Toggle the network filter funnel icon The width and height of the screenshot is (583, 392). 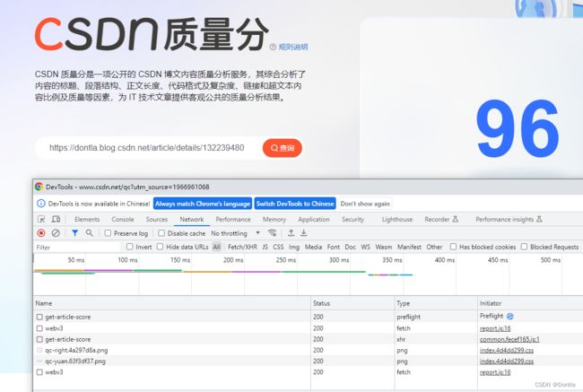pos(74,233)
